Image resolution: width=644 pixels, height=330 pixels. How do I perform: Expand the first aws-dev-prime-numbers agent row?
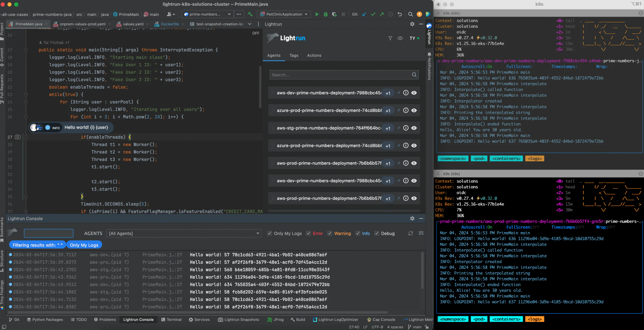coord(273,93)
